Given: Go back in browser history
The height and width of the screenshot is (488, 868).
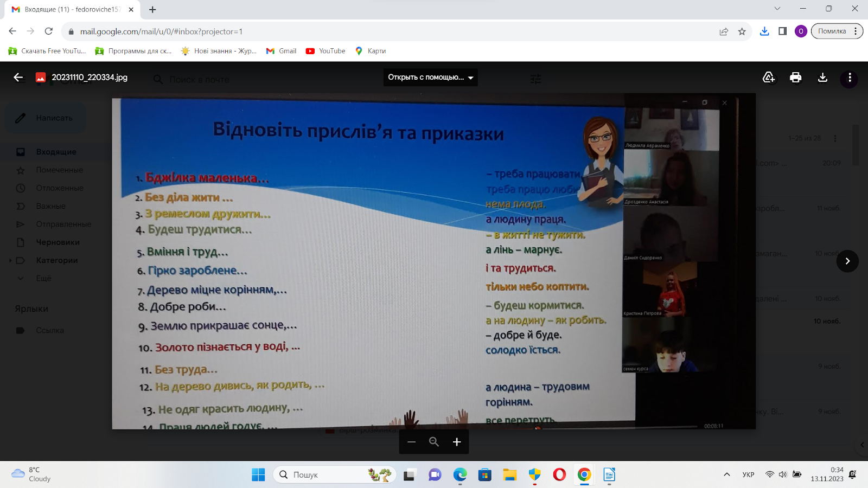Looking at the screenshot, I should (x=12, y=31).
